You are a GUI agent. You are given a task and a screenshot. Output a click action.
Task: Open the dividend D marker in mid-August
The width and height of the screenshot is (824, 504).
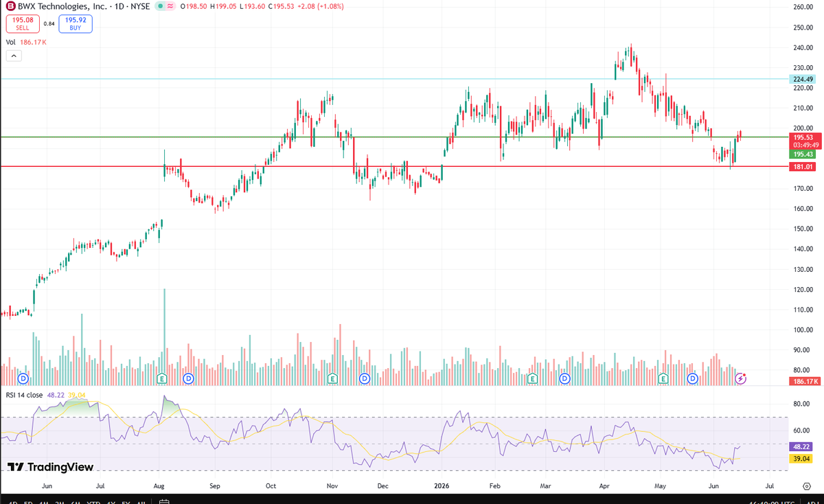(189, 378)
